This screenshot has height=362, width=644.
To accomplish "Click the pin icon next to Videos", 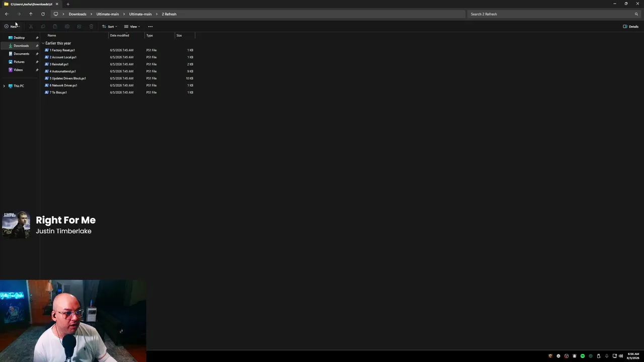I will pyautogui.click(x=37, y=70).
